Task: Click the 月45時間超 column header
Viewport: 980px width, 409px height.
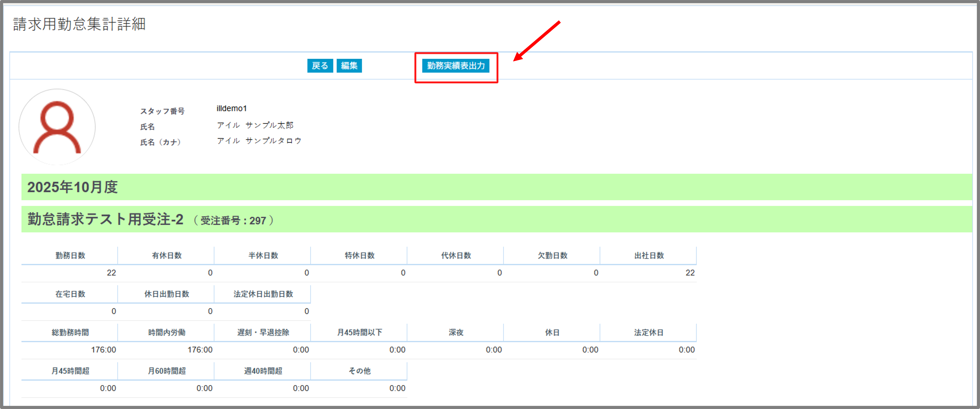Action: click(70, 371)
